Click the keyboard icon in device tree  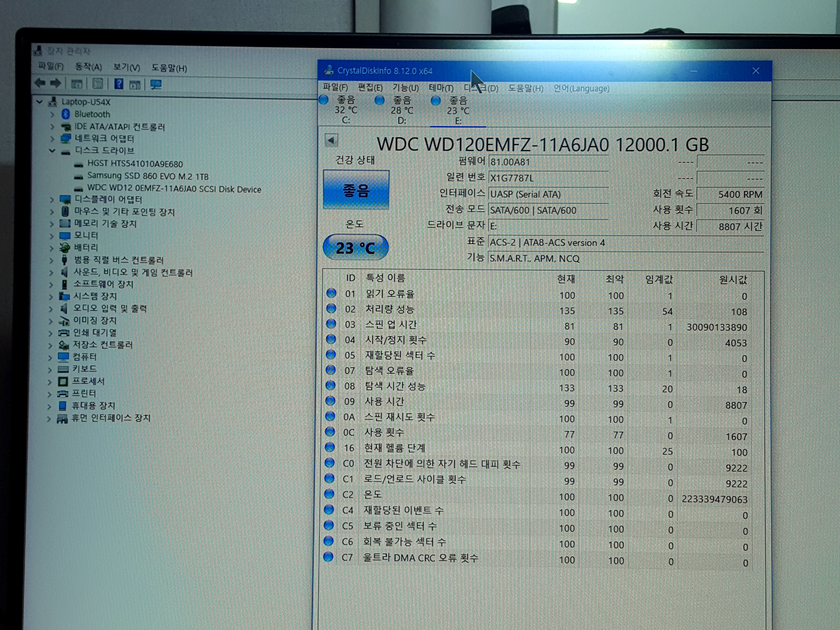(63, 369)
